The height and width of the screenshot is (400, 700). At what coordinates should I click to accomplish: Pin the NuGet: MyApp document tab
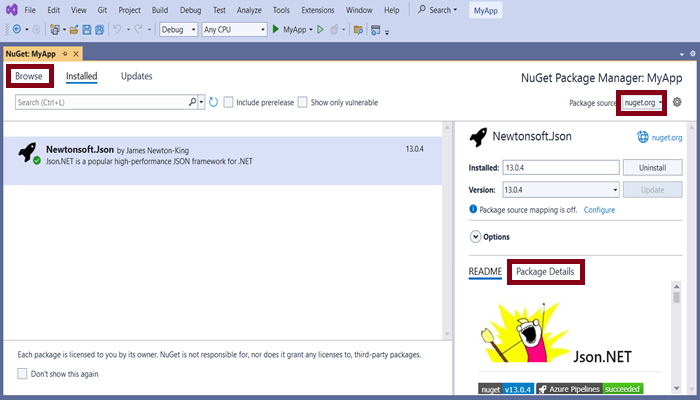(65, 54)
